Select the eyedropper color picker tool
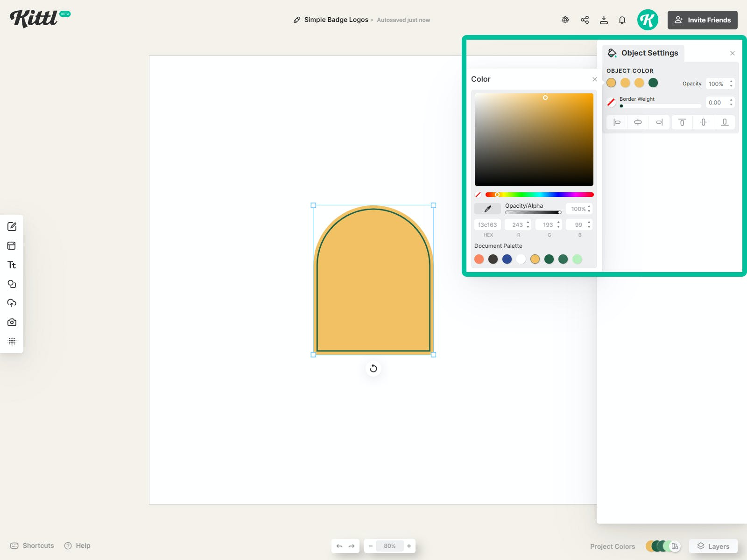The height and width of the screenshot is (560, 747). click(488, 209)
